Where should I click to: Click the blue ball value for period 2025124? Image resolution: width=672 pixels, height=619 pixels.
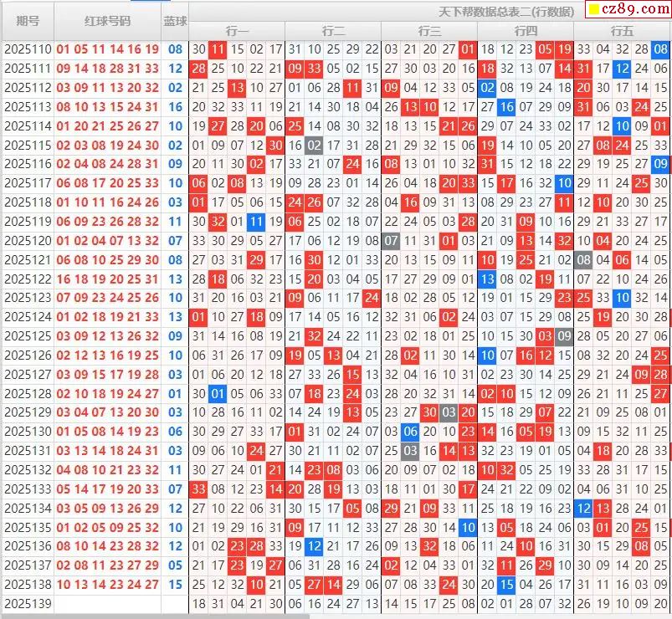(x=175, y=317)
